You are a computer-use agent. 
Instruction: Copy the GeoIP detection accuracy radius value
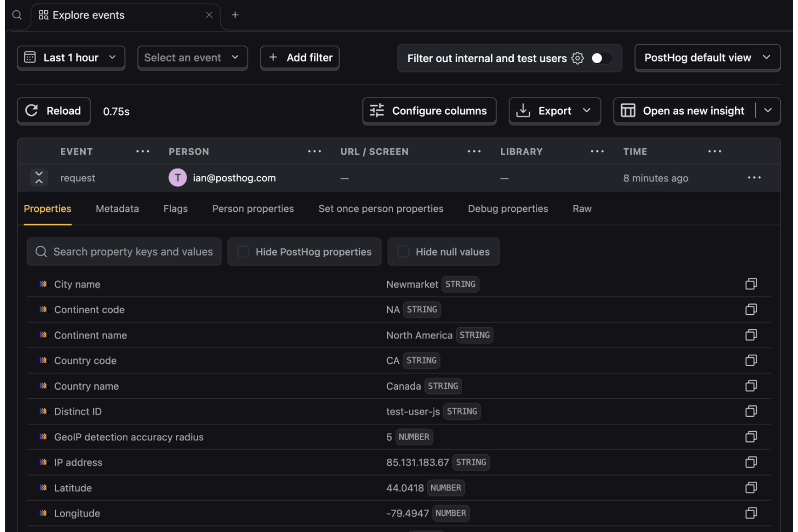[x=751, y=437]
